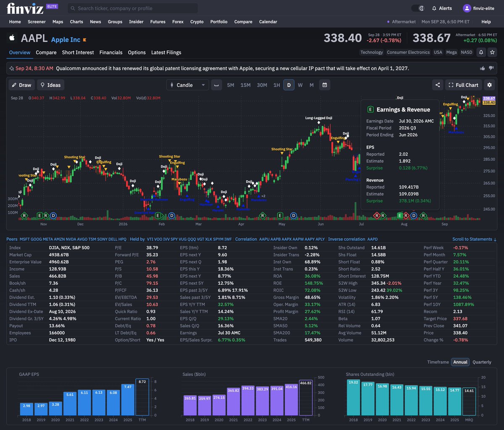Give thumbs down to the Qualcomm news
Image resolution: width=504 pixels, height=430 pixels.
(x=491, y=68)
